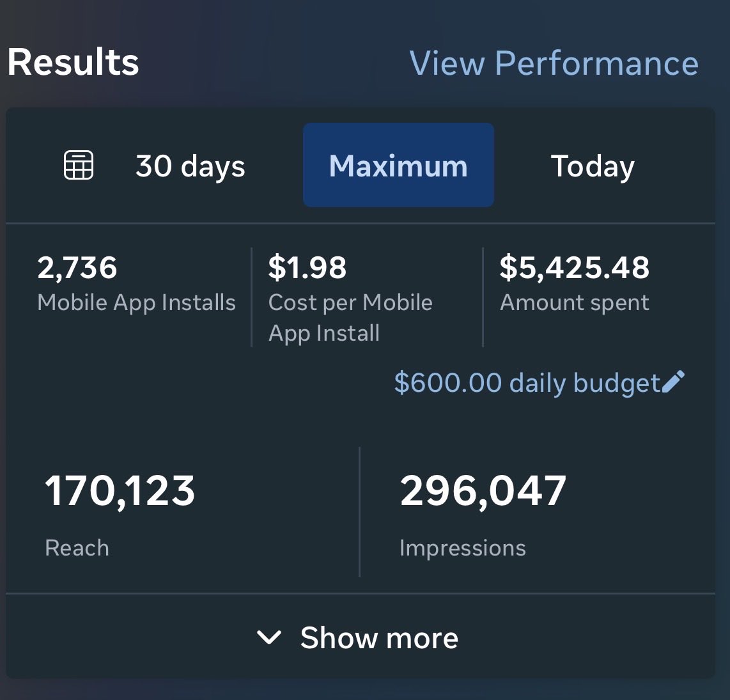Open the View Performance link
Image resolution: width=730 pixels, height=700 pixels.
click(x=554, y=63)
